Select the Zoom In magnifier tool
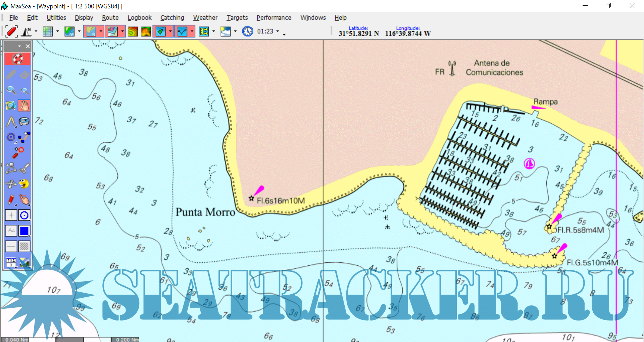Screen dimensions: 644x342 (x=11, y=90)
